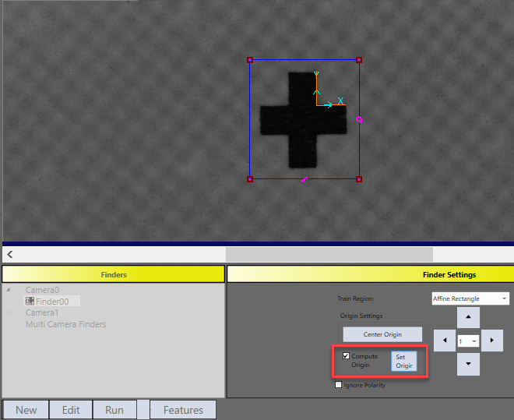Image resolution: width=514 pixels, height=420 pixels.
Task: Click the bottom-right corner handle of train region
Action: coord(359,179)
